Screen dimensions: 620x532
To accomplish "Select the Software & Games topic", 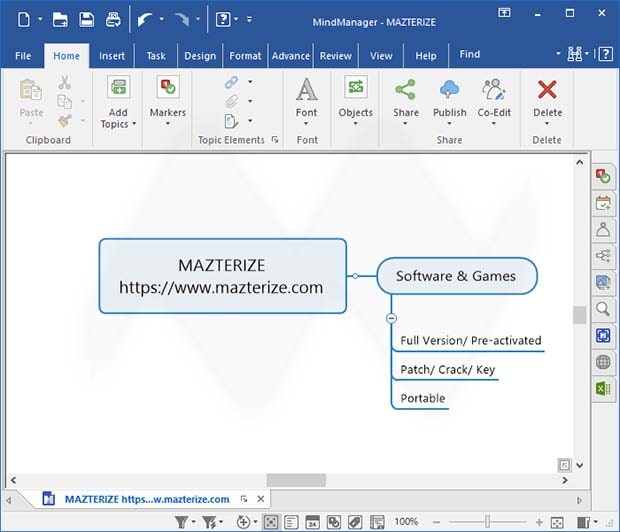I will click(457, 276).
